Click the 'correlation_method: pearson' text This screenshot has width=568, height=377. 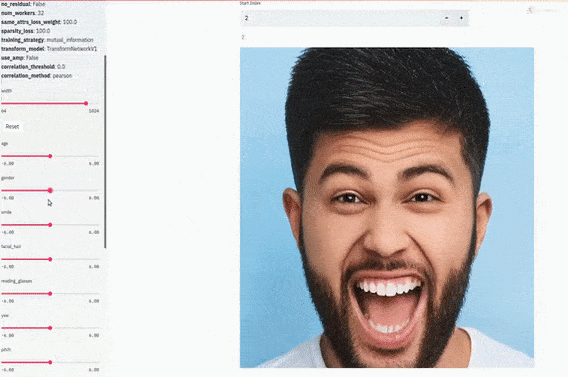click(37, 76)
